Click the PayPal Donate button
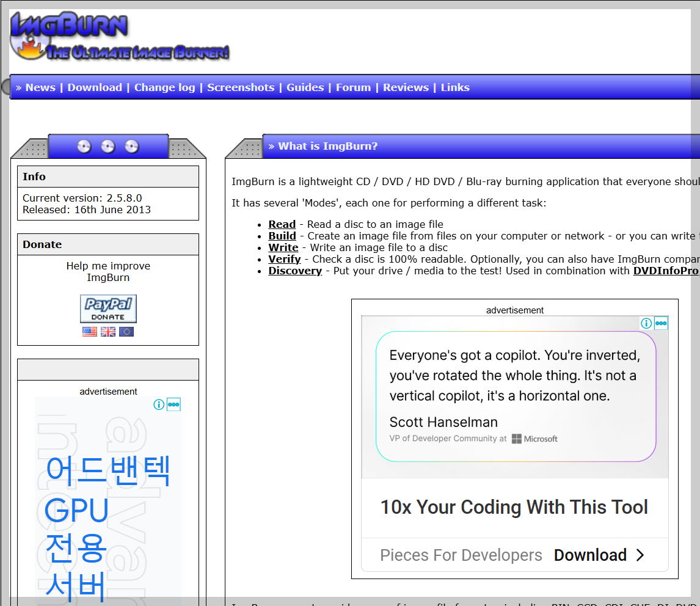Viewport: 700px width, 606px height. [109, 308]
